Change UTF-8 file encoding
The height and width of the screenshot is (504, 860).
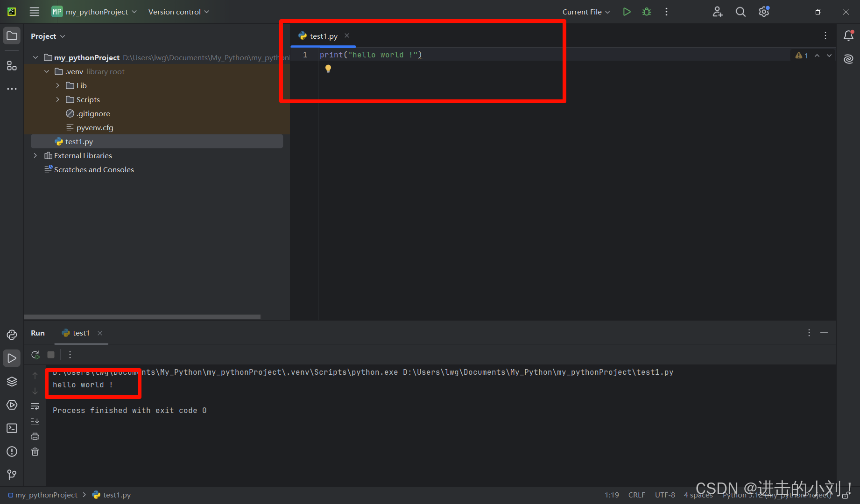coord(665,495)
